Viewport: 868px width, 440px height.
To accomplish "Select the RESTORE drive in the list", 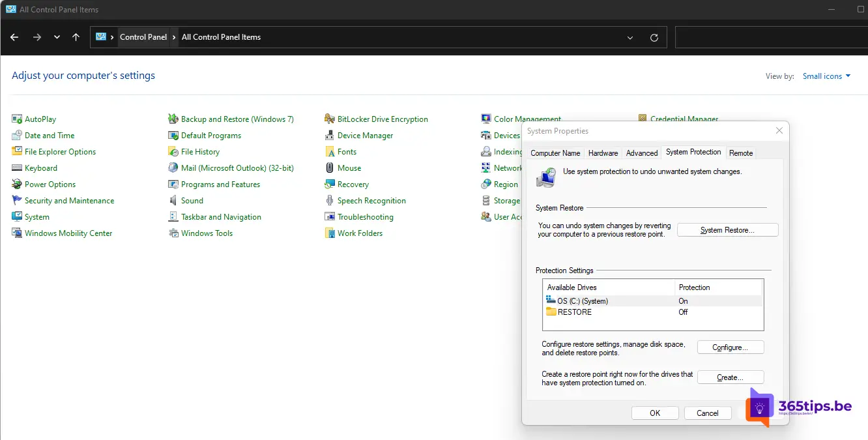I will (x=574, y=312).
